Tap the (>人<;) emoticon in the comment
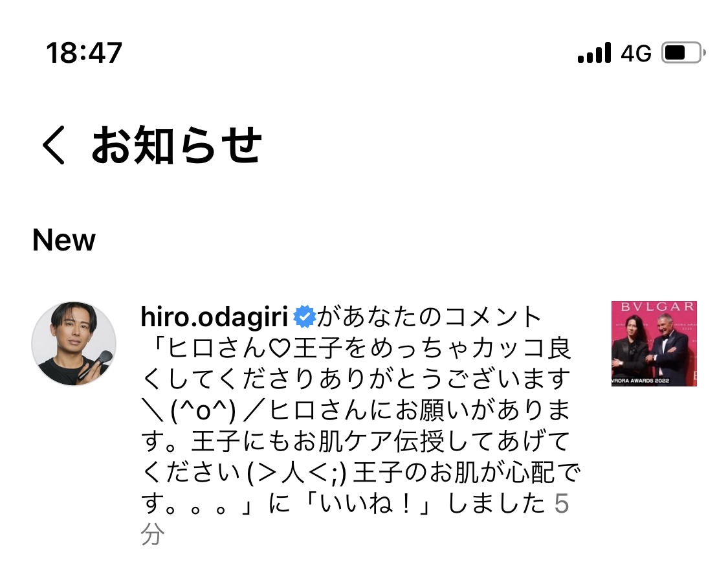The height and width of the screenshot is (569, 728). coord(296,473)
